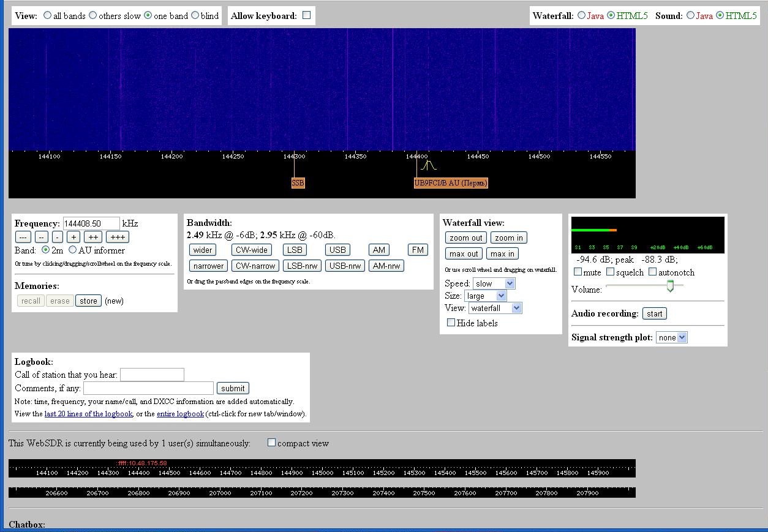Click the +++ frequency step button
The height and width of the screenshot is (532, 768).
coord(118,237)
